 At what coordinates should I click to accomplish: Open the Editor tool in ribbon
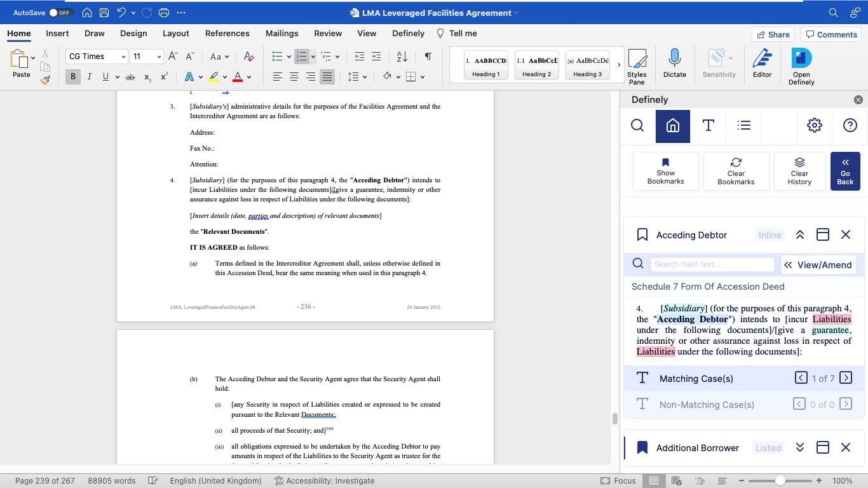point(762,64)
